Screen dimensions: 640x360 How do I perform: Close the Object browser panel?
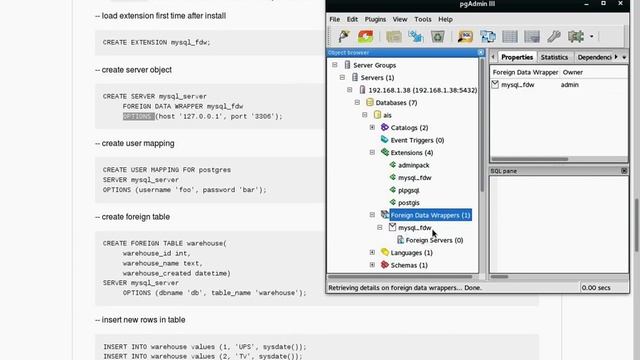pyautogui.click(x=480, y=52)
